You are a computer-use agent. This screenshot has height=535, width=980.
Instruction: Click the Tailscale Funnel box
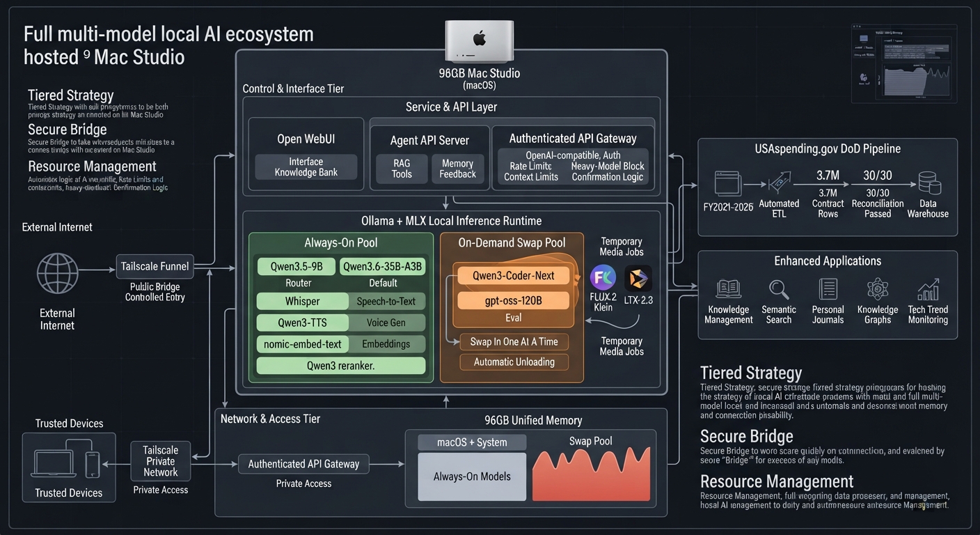(155, 266)
